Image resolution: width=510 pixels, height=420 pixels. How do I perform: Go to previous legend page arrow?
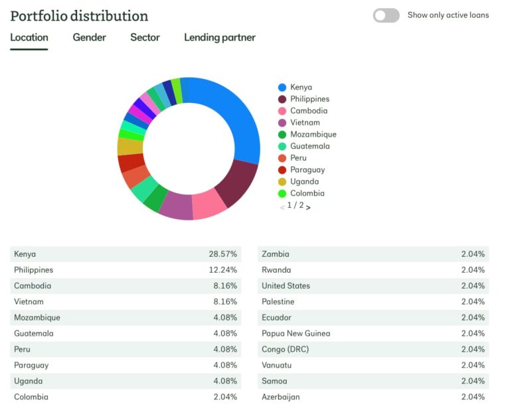[x=282, y=207]
